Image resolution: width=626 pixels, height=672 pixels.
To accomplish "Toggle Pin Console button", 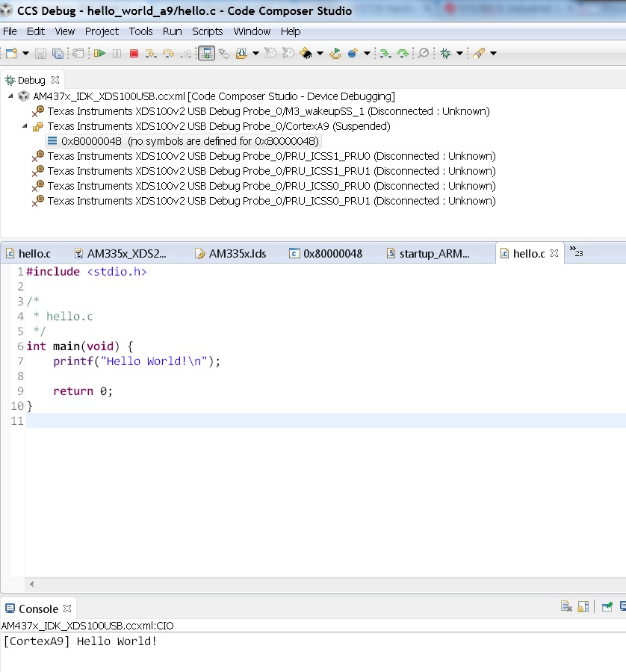I will [607, 608].
